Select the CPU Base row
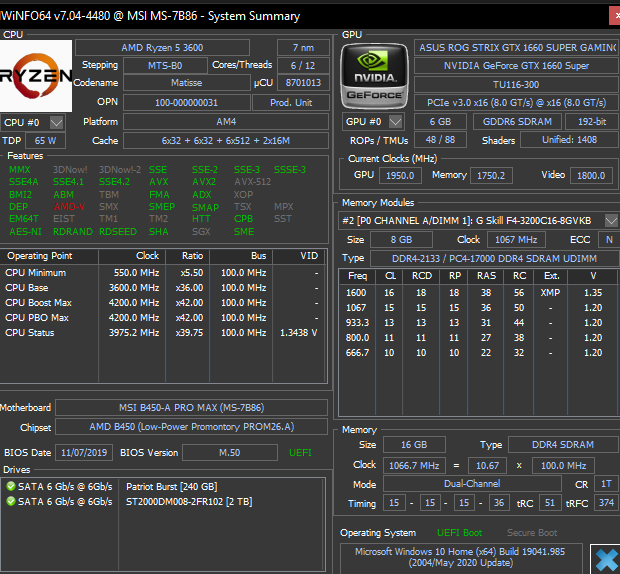 click(163, 288)
